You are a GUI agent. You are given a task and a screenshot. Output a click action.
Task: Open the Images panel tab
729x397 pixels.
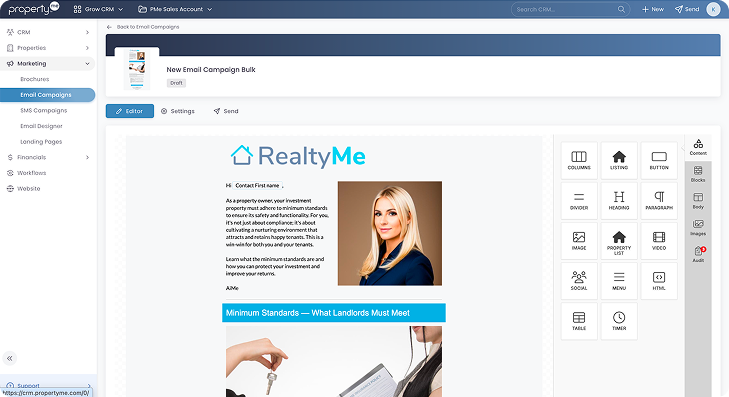point(698,227)
